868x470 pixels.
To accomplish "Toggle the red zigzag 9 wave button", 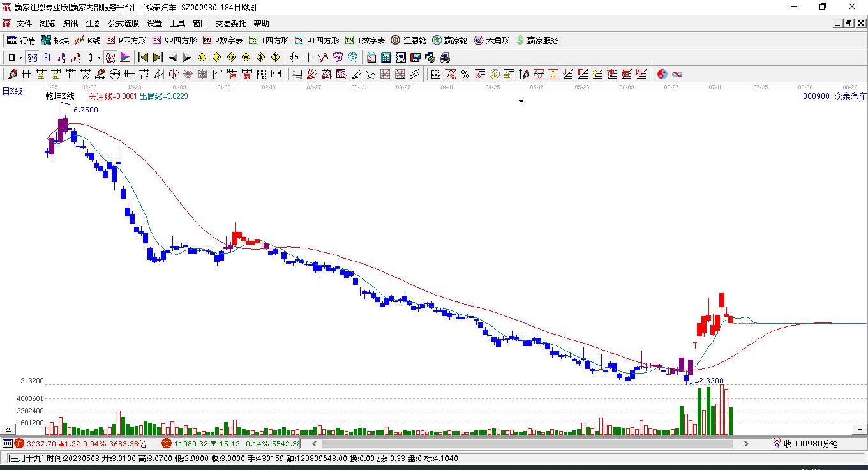I will pos(76,57).
